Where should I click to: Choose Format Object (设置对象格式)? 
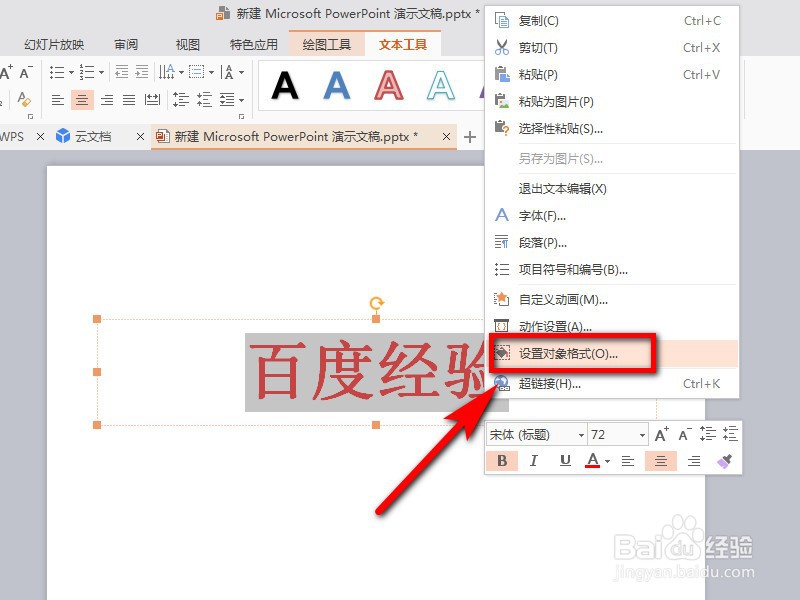pos(611,354)
